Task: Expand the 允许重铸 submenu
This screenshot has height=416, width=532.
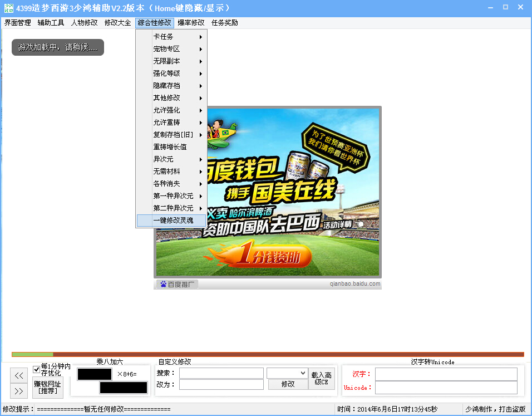Action: coord(171,123)
